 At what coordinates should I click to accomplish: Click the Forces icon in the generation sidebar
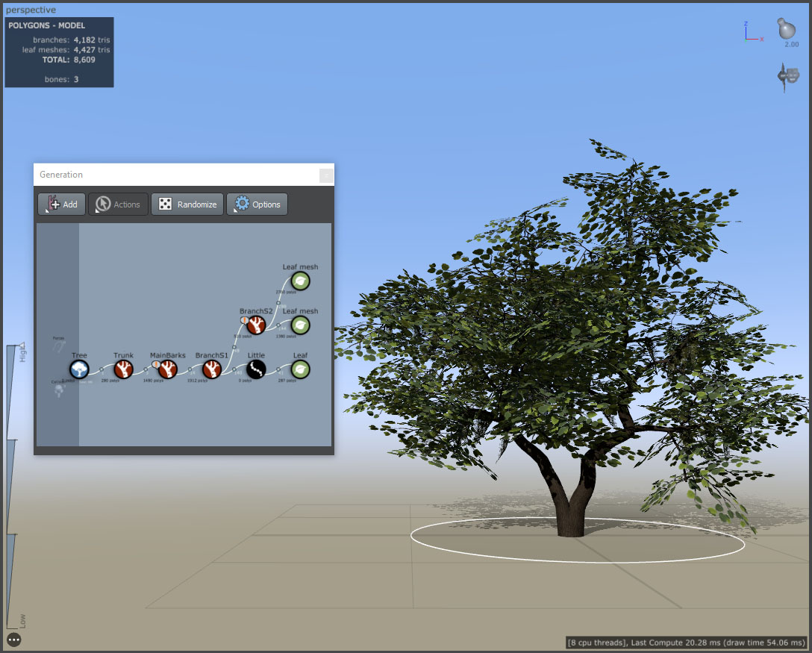(58, 345)
